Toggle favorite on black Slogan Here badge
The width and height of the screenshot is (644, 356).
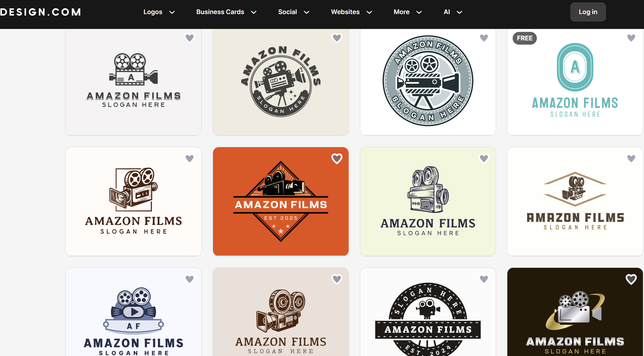pos(484,279)
